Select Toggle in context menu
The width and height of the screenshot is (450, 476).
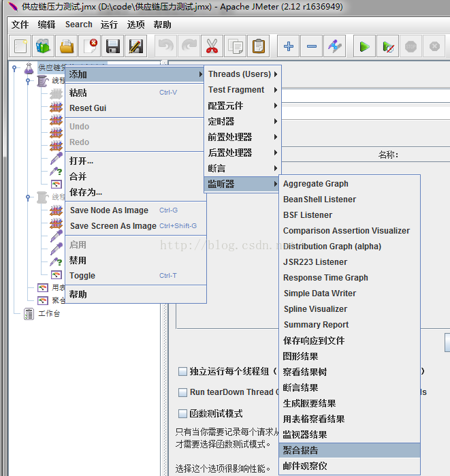tap(135, 275)
